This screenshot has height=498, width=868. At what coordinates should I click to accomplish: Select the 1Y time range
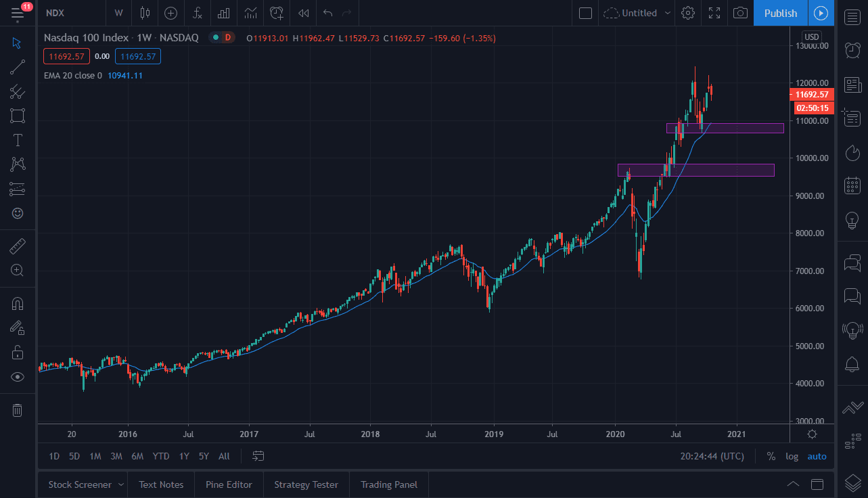(x=183, y=456)
